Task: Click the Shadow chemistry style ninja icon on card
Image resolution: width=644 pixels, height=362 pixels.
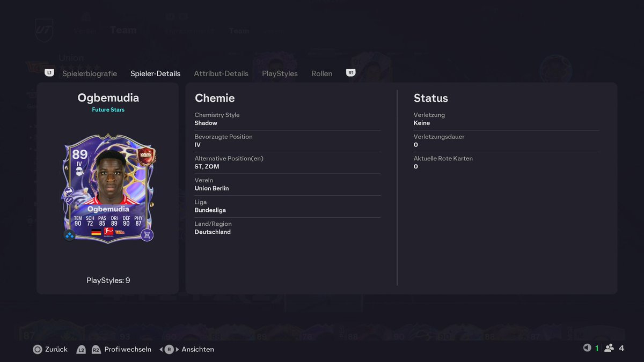Action: tap(79, 173)
